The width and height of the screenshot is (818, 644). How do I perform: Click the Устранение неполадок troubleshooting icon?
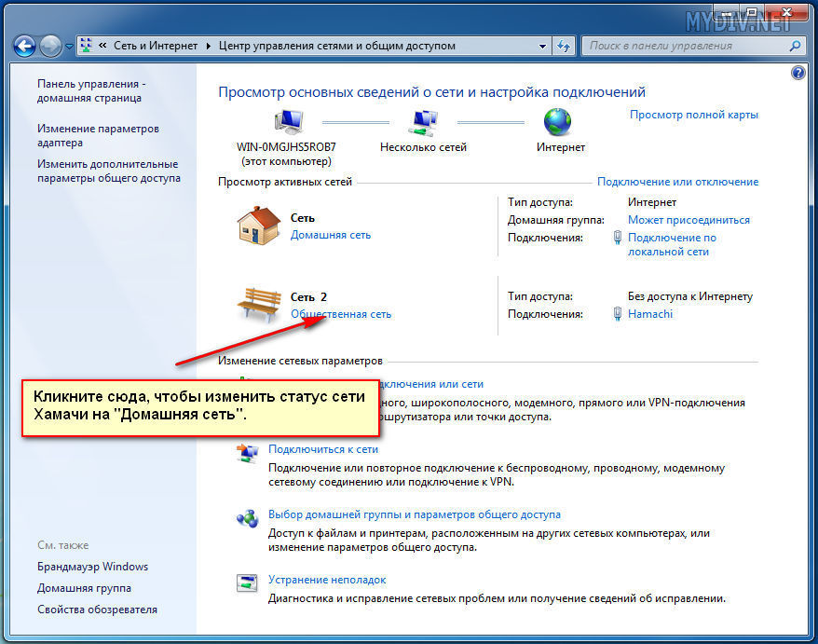click(x=246, y=583)
